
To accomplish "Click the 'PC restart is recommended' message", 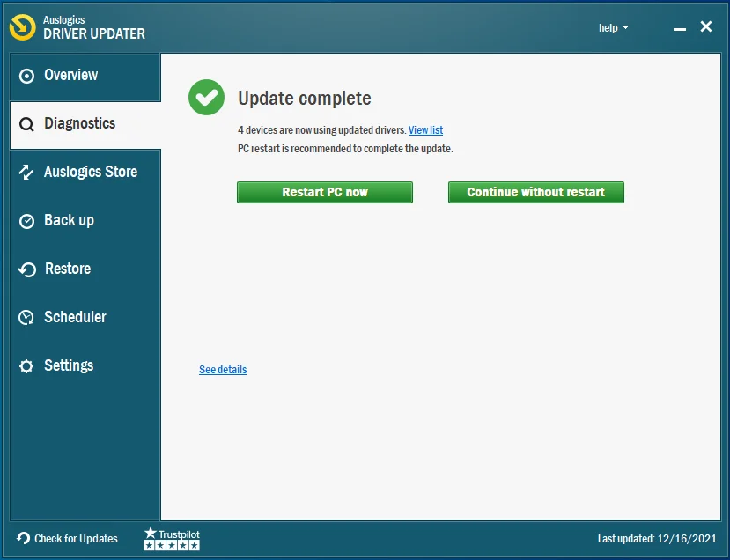I will coord(345,149).
